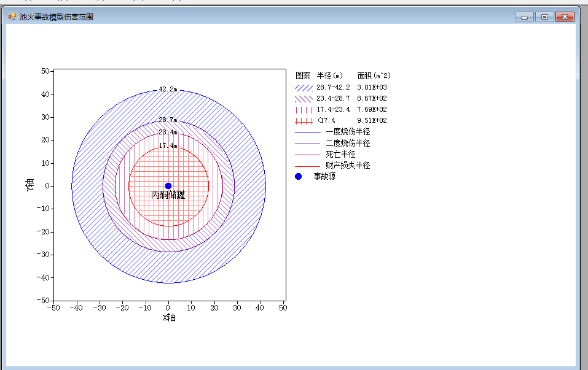The height and width of the screenshot is (370, 588).
Task: Click the 23.4m radius label on chart
Action: (x=168, y=132)
